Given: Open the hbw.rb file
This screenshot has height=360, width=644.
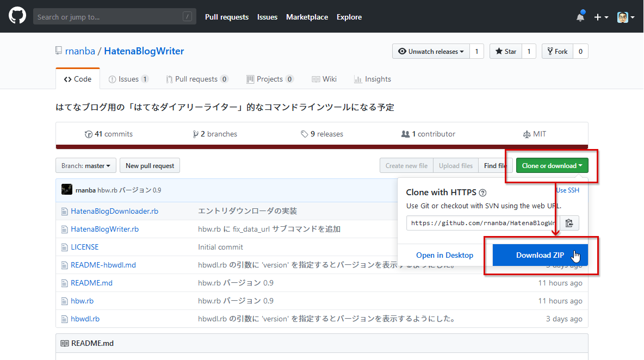Looking at the screenshot, I should tap(82, 301).
